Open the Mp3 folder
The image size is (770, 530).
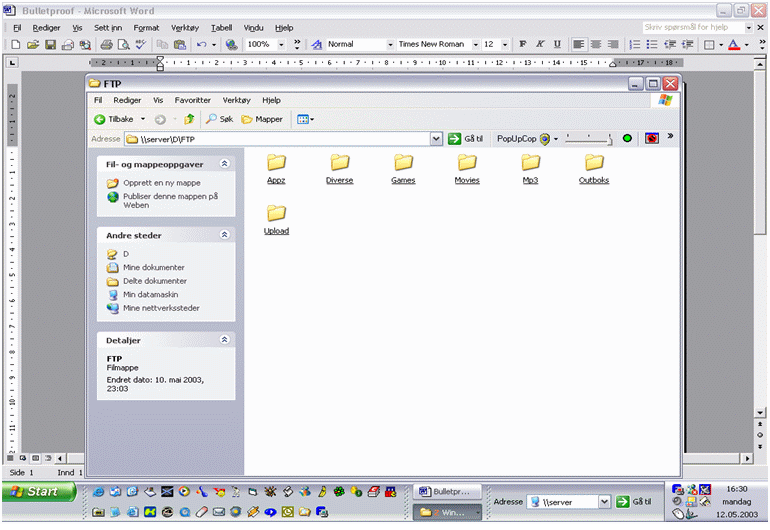point(530,168)
